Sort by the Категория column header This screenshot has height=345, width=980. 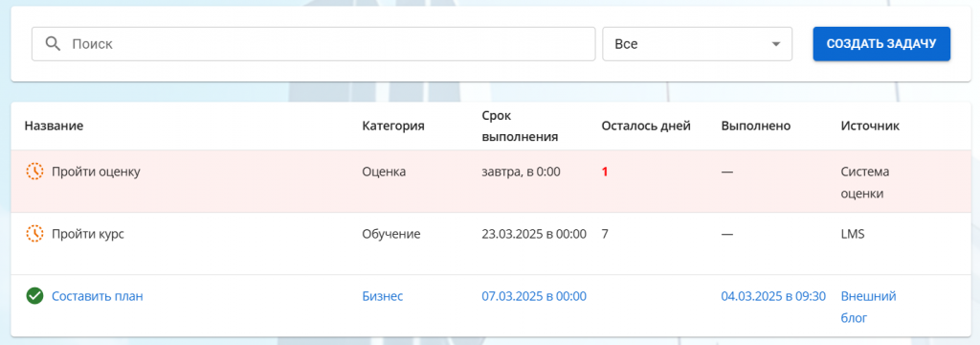coord(393,126)
